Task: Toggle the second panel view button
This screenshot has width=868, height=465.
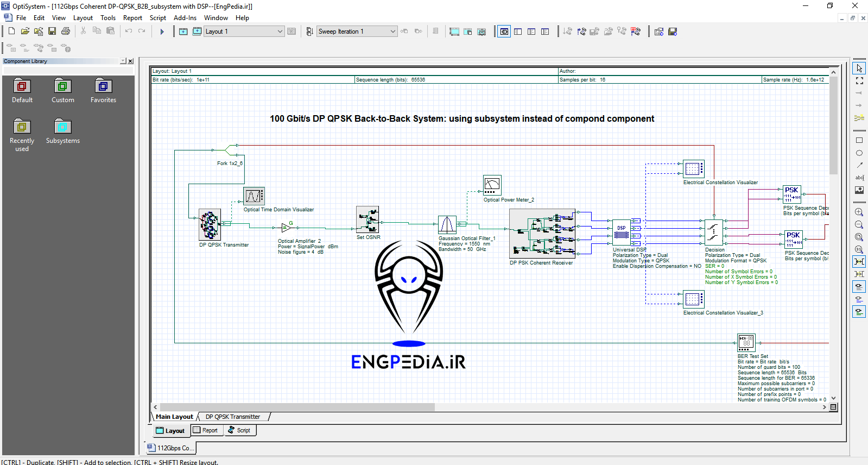Action: [x=518, y=32]
